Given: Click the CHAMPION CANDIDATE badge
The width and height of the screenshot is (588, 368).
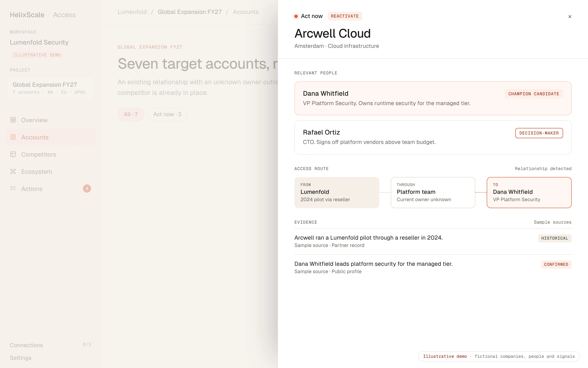Looking at the screenshot, I should tap(533, 94).
